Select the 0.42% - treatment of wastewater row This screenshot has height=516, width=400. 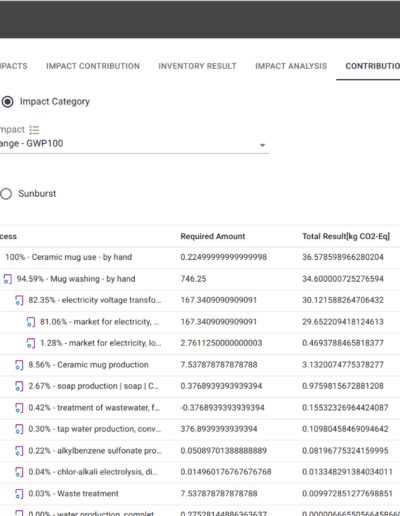click(200, 408)
